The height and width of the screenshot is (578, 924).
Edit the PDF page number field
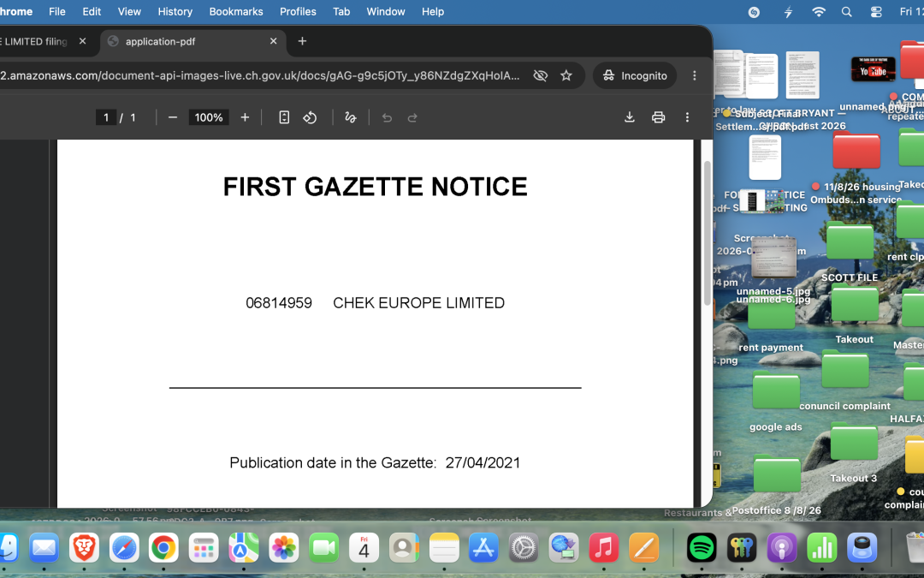pos(106,117)
